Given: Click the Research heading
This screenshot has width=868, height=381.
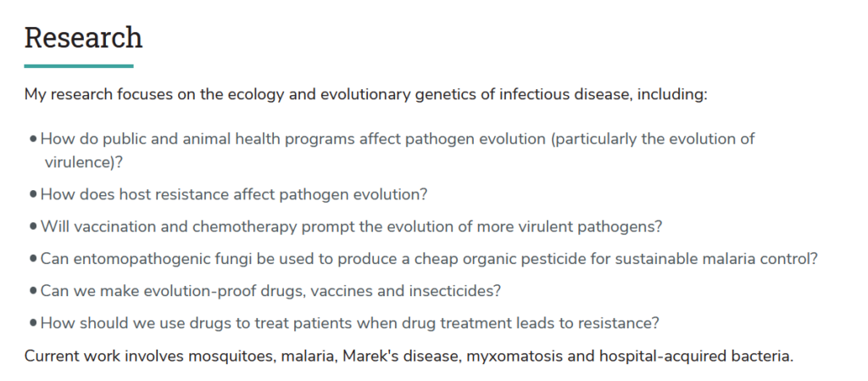Looking at the screenshot, I should pyautogui.click(x=84, y=37).
